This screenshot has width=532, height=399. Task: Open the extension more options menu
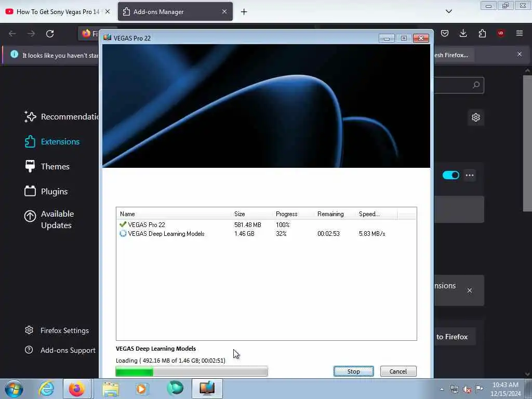point(470,175)
